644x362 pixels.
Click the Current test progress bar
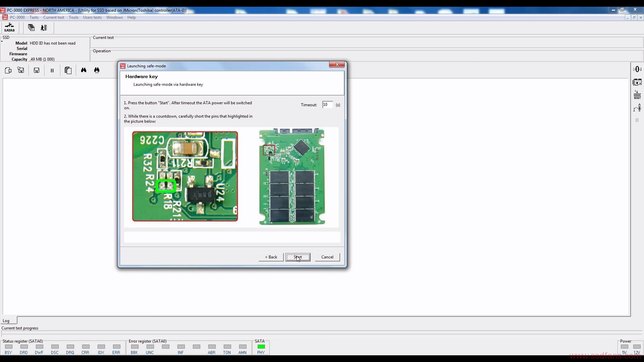tap(322, 334)
